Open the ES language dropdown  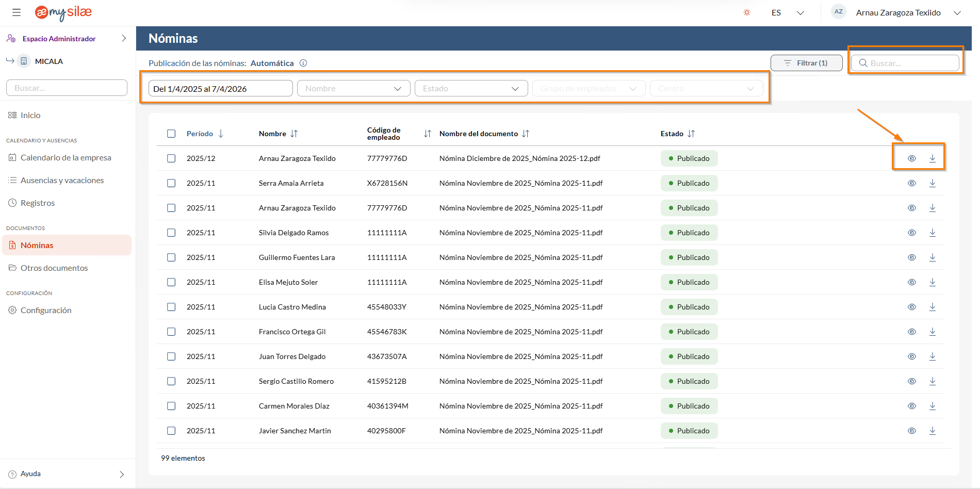pyautogui.click(x=788, y=12)
